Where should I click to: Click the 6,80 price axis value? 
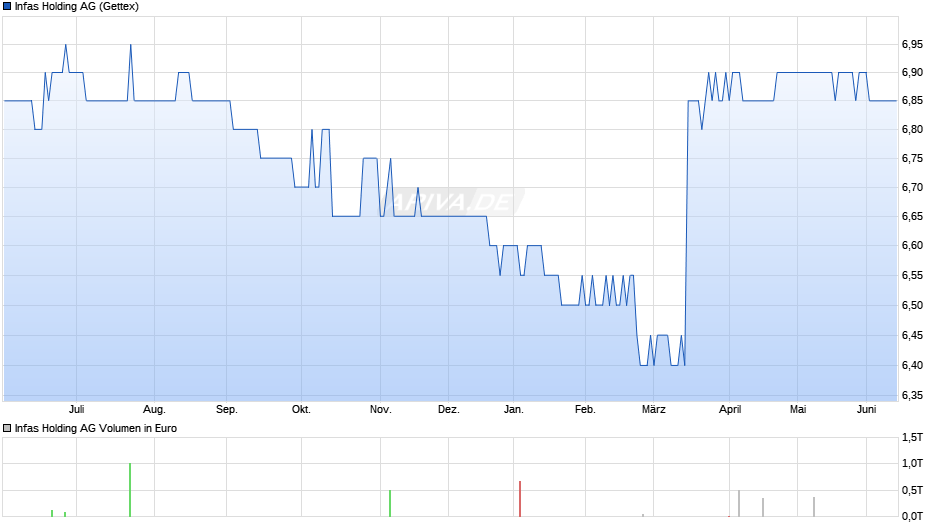[912, 130]
